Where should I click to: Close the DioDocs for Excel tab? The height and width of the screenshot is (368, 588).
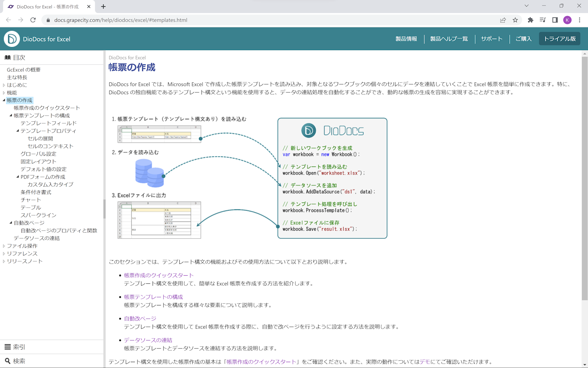tap(89, 7)
